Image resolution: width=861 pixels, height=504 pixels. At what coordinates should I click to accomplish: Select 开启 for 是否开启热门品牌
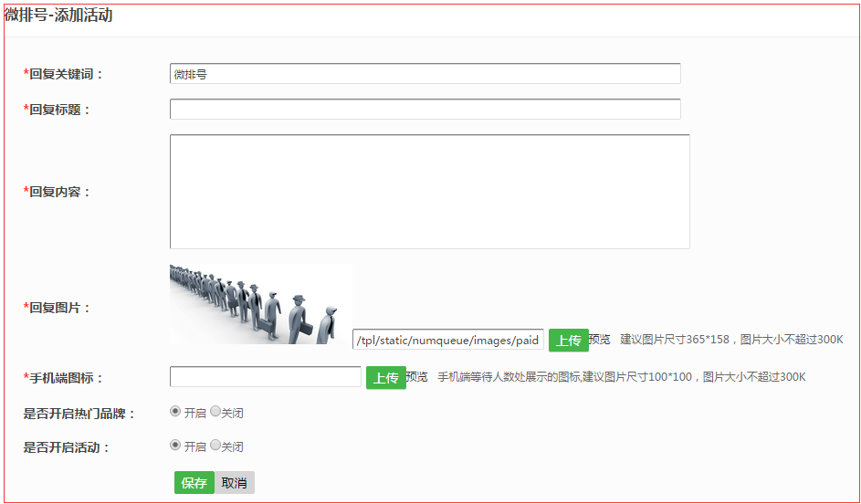[x=175, y=411]
